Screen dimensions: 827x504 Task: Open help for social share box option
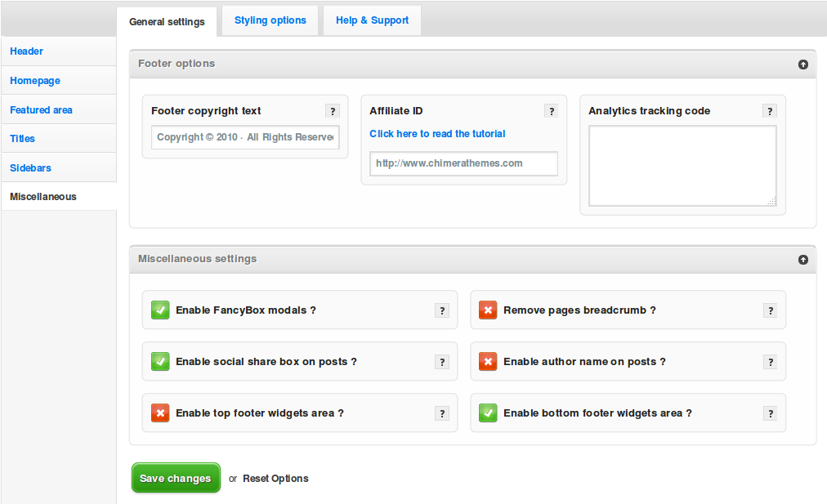coord(442,362)
